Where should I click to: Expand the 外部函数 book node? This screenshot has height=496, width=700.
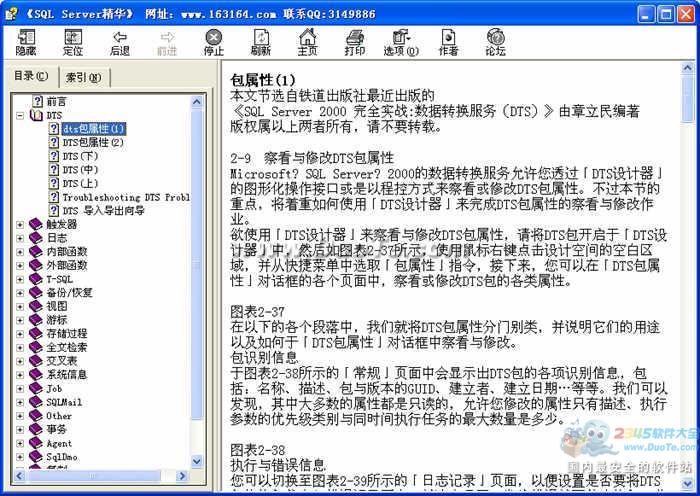20,266
